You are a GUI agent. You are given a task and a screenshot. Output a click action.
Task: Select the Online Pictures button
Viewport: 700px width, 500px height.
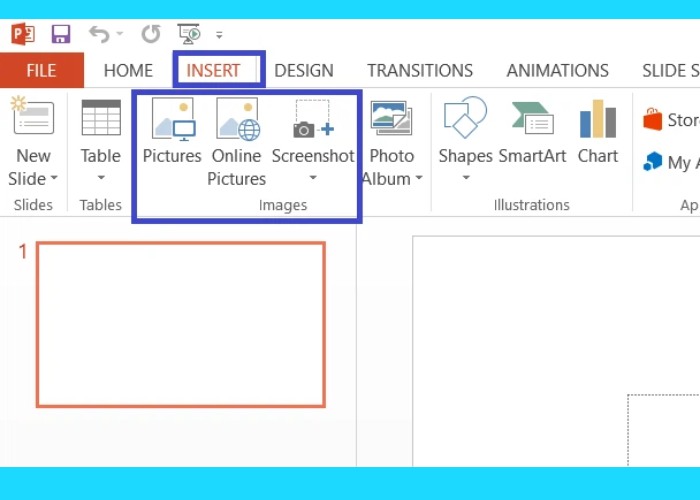237,140
